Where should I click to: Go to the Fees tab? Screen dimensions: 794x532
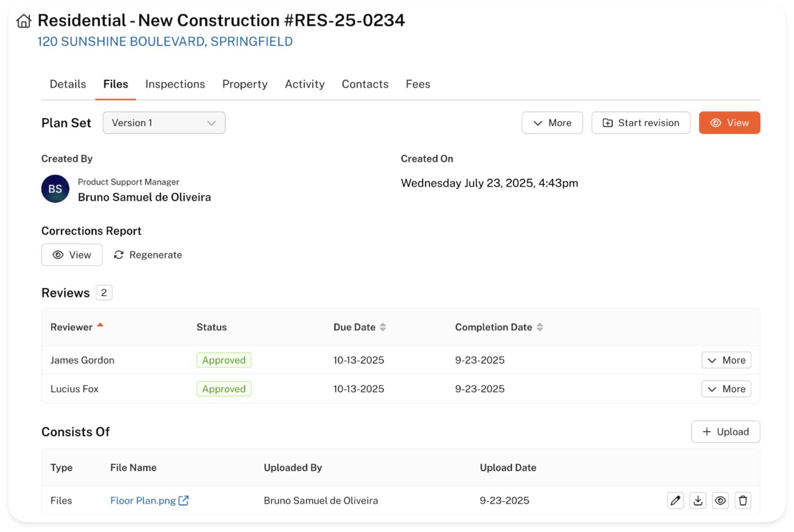[417, 84]
